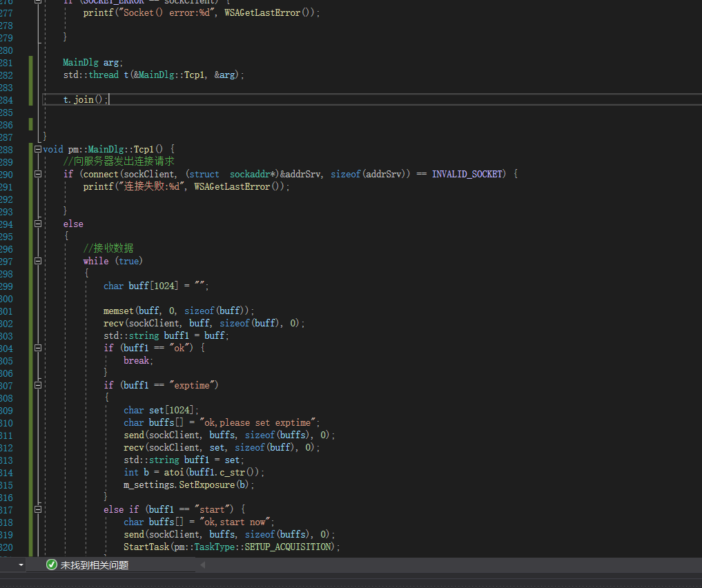The image size is (702, 588).
Task: Collapse the void pm::MainDlg::Tcp1() function block
Action: 38,150
